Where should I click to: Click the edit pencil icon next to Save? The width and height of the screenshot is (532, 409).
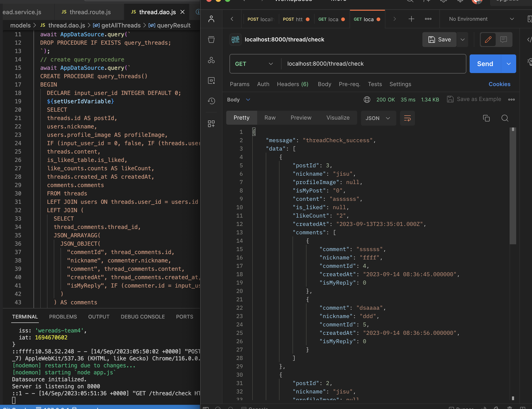click(488, 40)
